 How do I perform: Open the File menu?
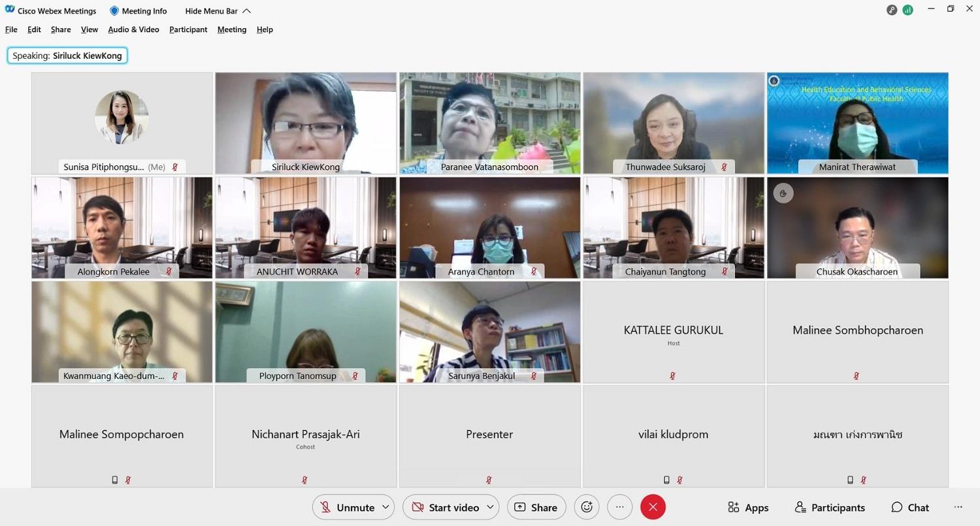[11, 29]
